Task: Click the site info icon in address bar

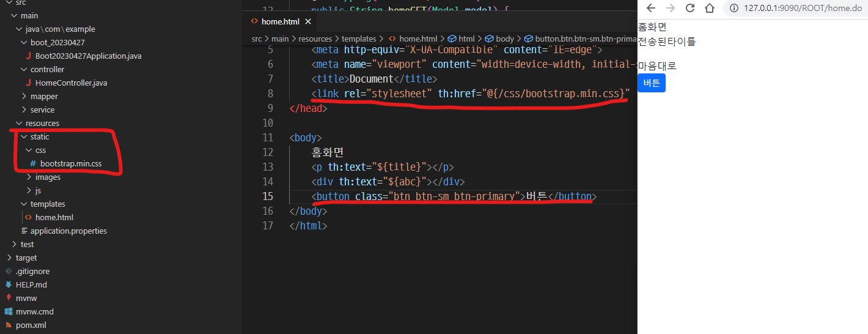Action: coord(734,8)
